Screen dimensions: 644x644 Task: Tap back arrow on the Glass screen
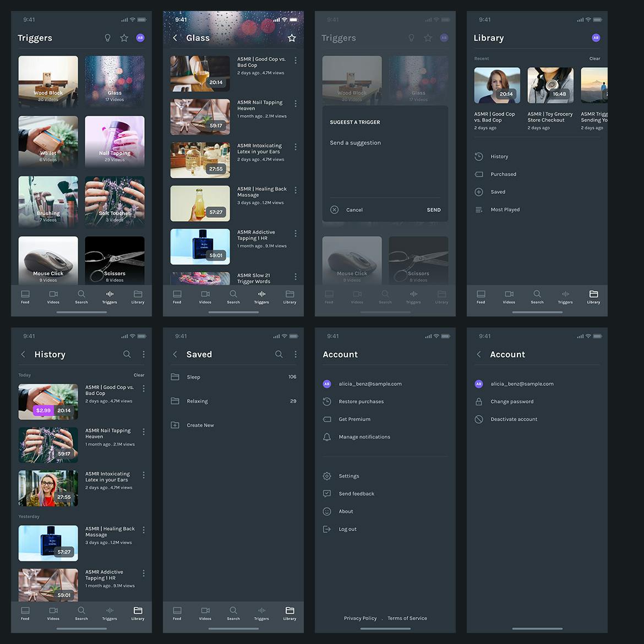(175, 38)
